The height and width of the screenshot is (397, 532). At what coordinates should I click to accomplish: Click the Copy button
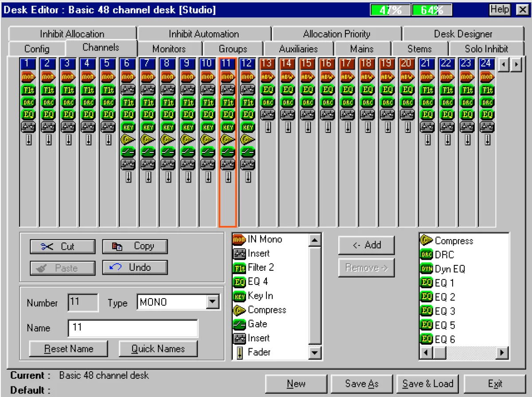pos(135,246)
